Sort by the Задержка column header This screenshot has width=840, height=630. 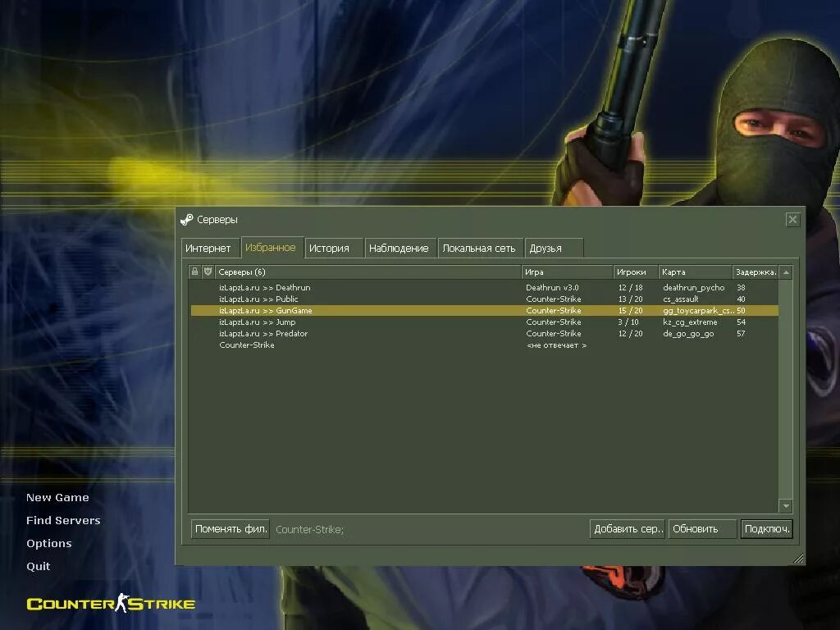click(x=756, y=272)
